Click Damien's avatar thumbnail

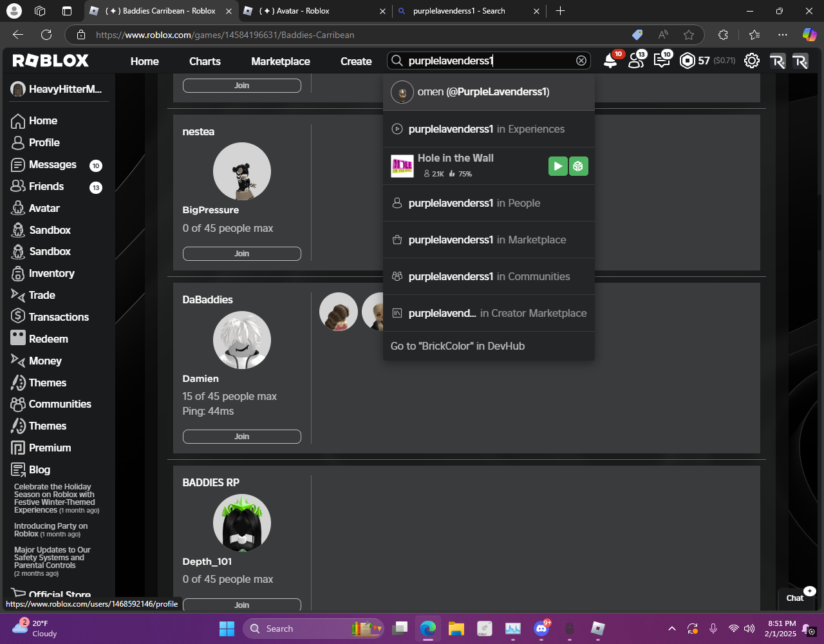tap(242, 340)
